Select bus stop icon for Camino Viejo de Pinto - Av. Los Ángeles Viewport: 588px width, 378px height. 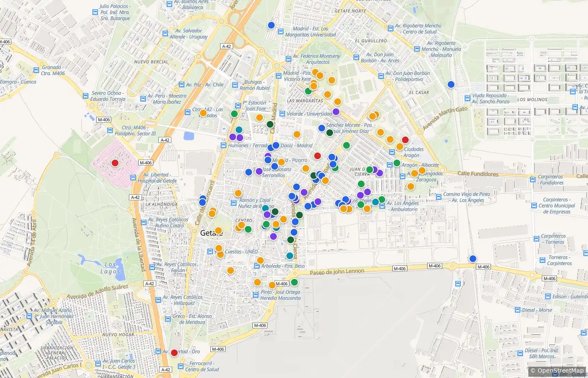tap(438, 197)
